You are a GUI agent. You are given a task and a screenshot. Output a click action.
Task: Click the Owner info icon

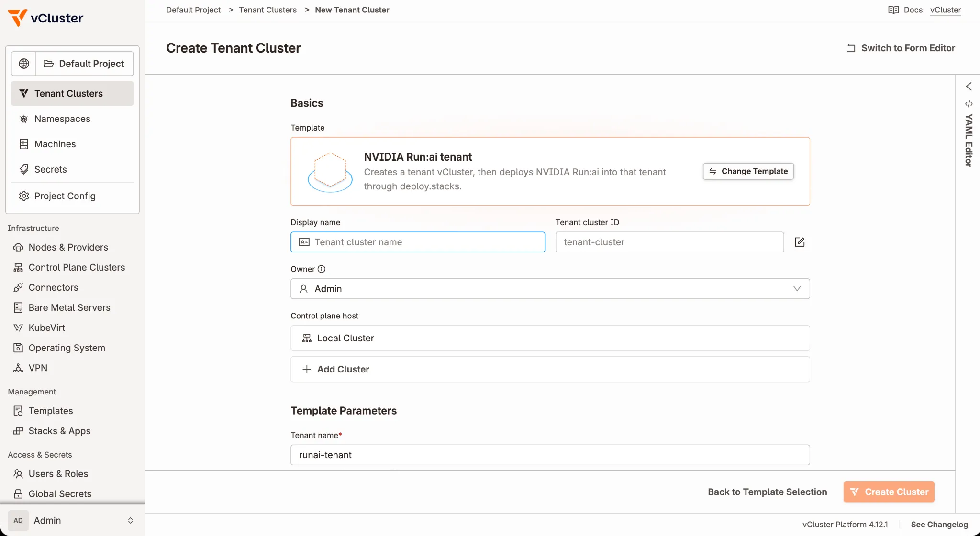coord(322,269)
